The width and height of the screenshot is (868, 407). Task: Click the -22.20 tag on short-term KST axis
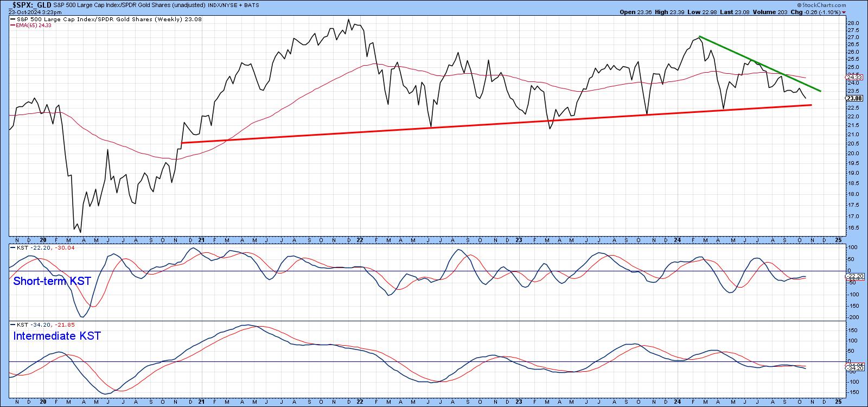854,276
